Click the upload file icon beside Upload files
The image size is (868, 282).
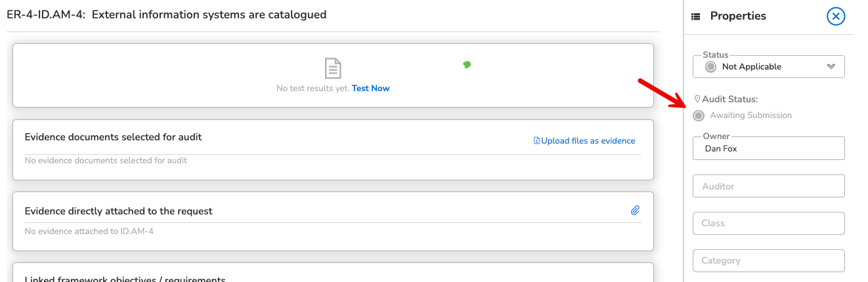coord(536,141)
